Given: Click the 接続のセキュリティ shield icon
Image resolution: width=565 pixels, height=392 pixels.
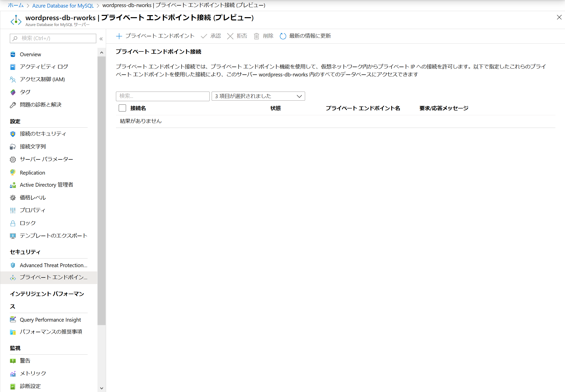Looking at the screenshot, I should [x=13, y=134].
